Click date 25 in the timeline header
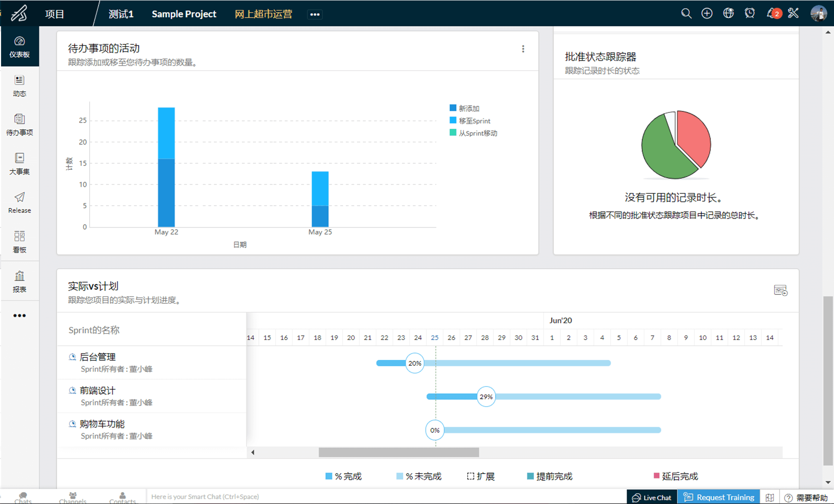 coord(434,337)
